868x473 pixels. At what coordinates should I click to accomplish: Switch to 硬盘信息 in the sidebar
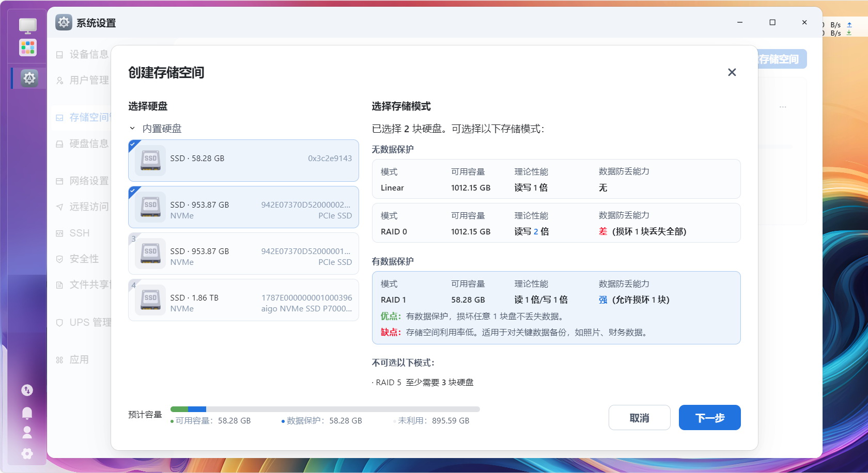[88, 144]
